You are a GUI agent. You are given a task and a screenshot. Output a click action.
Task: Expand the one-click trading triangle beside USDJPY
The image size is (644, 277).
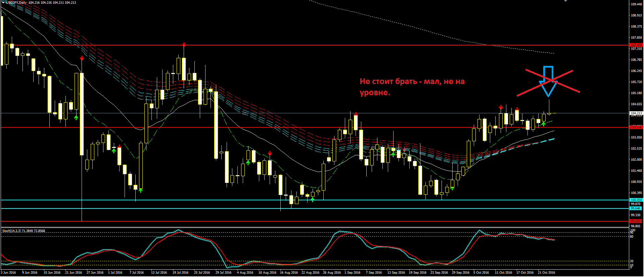click(3, 2)
